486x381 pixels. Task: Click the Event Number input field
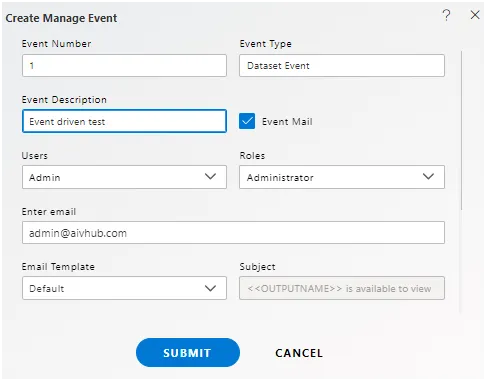click(124, 66)
